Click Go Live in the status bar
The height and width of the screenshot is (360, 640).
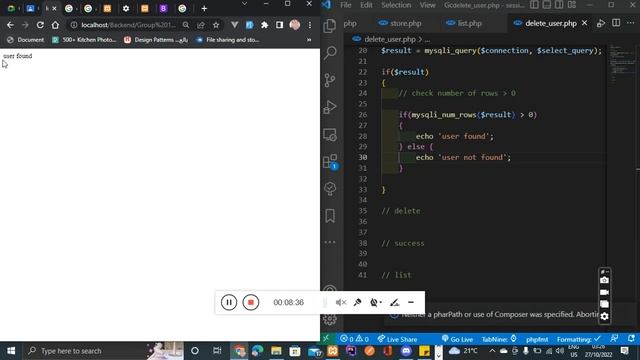pos(457,339)
